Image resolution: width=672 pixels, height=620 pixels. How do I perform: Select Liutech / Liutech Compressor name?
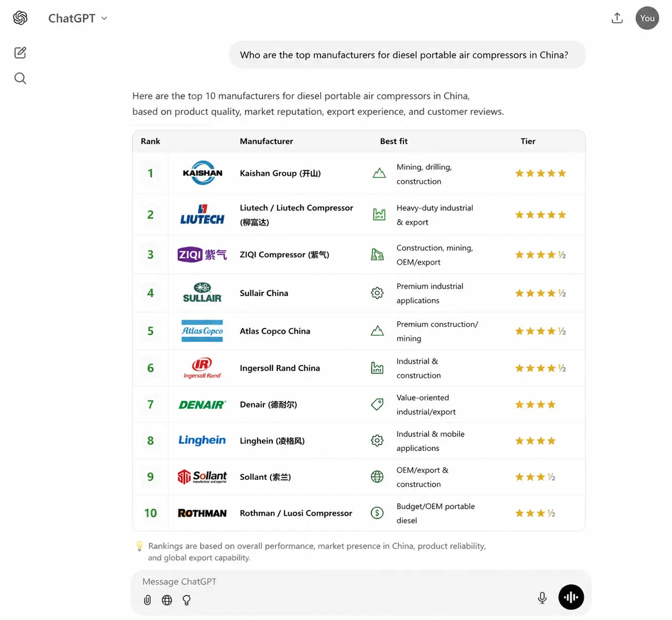click(296, 215)
